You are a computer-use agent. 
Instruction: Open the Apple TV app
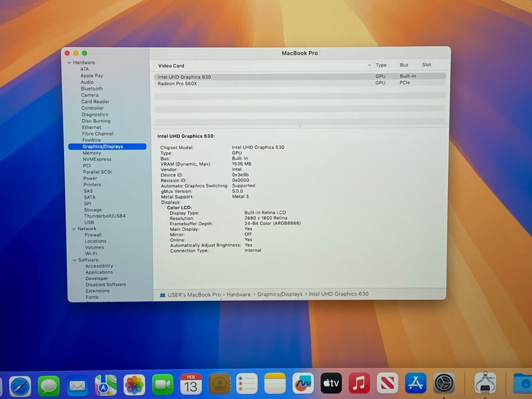point(331,383)
